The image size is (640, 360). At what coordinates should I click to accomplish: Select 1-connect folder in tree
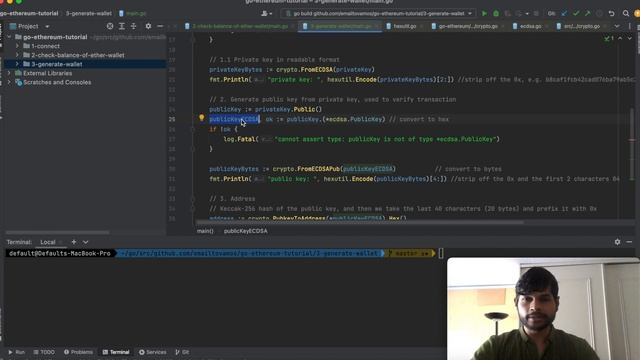click(45, 46)
